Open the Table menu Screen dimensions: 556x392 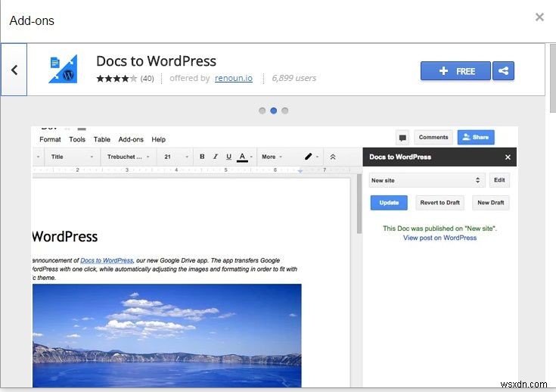[102, 139]
